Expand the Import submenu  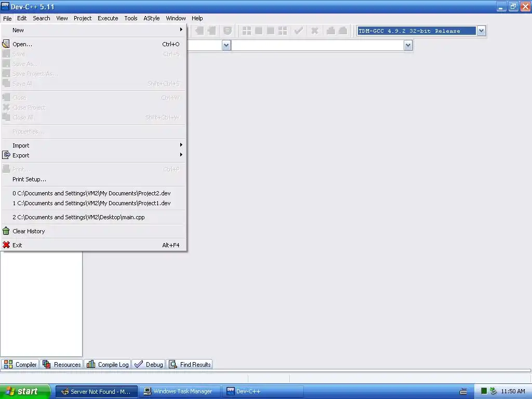click(x=94, y=145)
